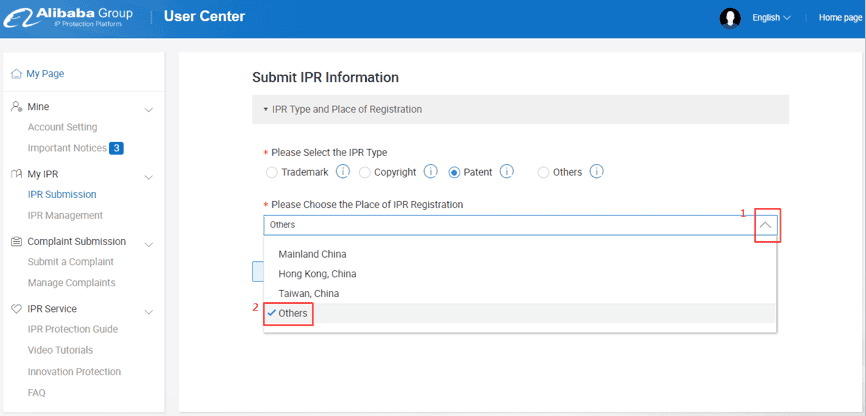Click the Copyright info icon

pyautogui.click(x=431, y=172)
